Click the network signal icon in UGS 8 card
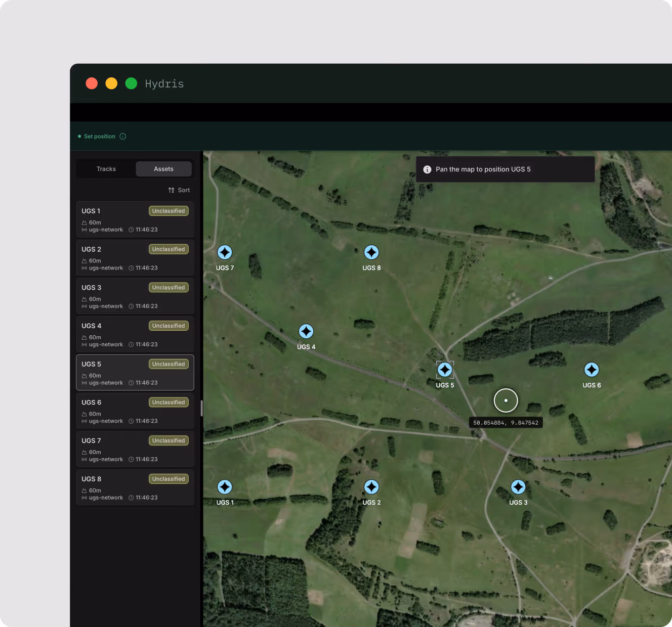Viewport: 672px width, 627px height. click(84, 498)
